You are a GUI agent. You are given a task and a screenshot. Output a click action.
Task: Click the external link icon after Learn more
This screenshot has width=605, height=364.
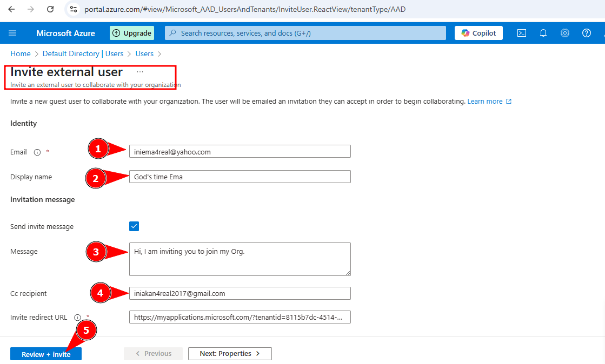coord(509,102)
